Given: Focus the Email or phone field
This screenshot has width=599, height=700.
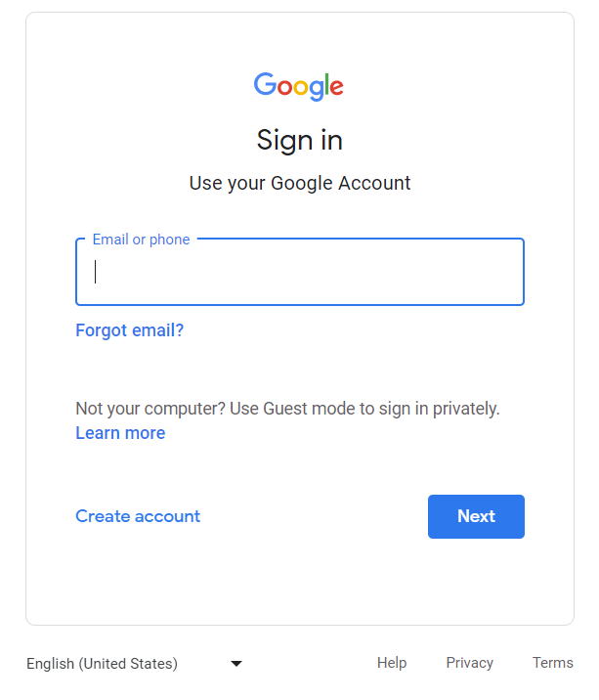Looking at the screenshot, I should coord(299,272).
